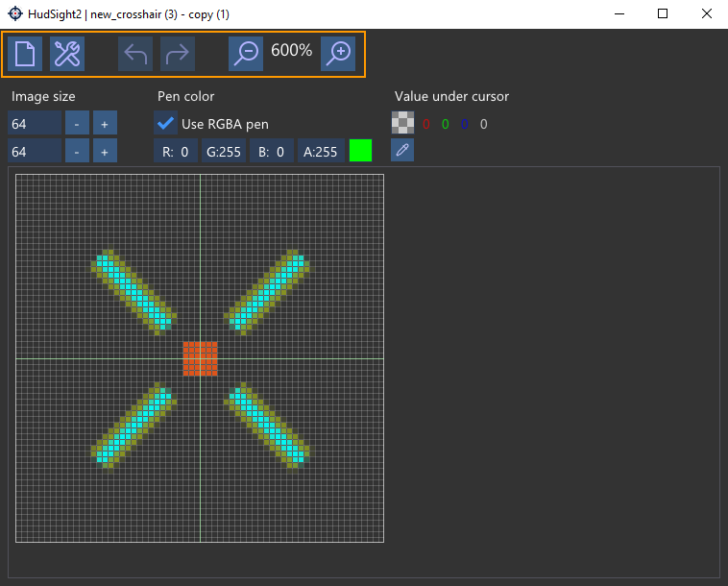Click the Use RGBA pen label
The height and width of the screenshot is (586, 728).
tap(225, 124)
